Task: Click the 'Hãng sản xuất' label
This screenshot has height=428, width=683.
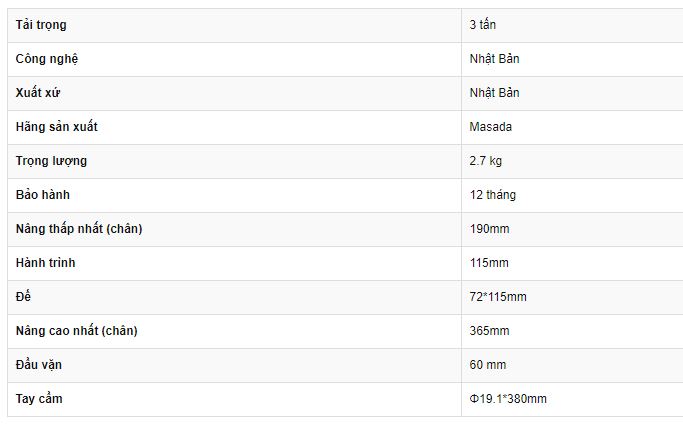Action: (x=57, y=127)
